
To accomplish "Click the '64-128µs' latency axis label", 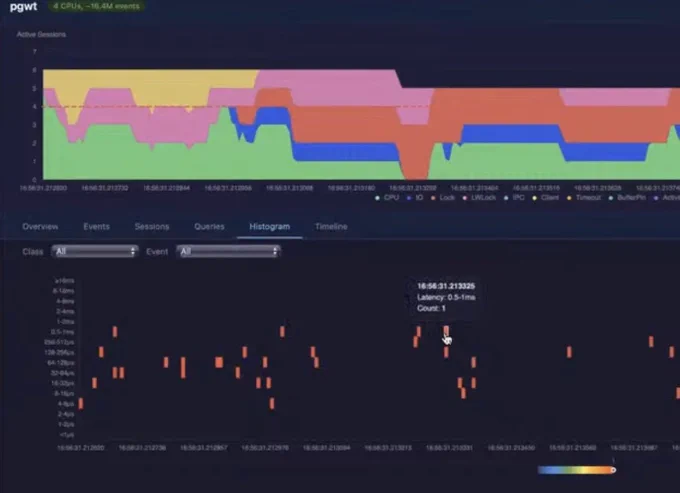I will coord(61,363).
